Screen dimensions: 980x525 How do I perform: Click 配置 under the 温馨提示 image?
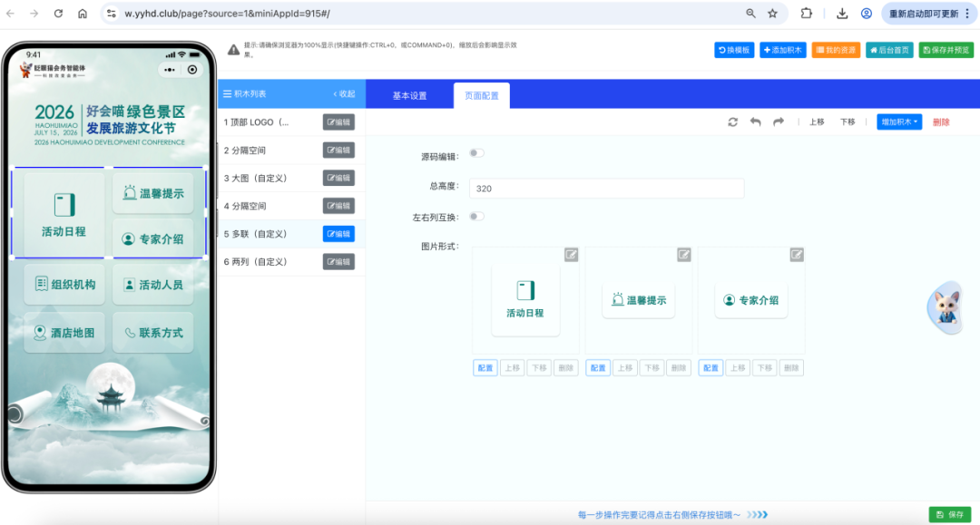click(598, 368)
